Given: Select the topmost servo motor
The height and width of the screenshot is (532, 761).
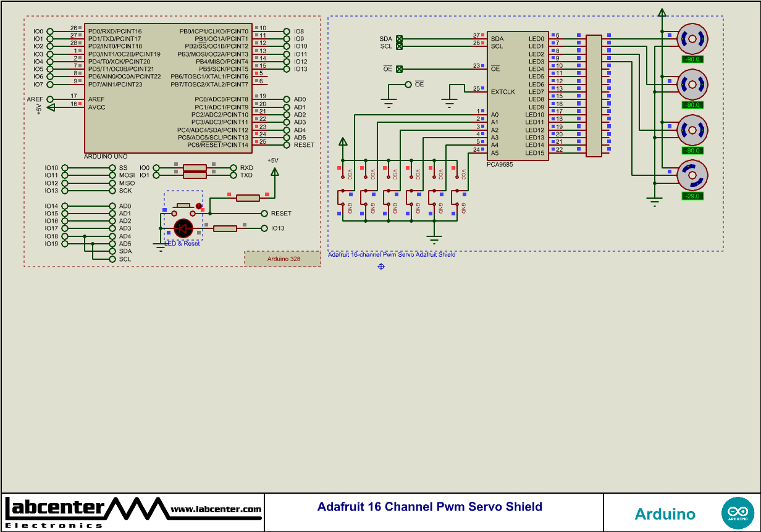Looking at the screenshot, I should [692, 38].
